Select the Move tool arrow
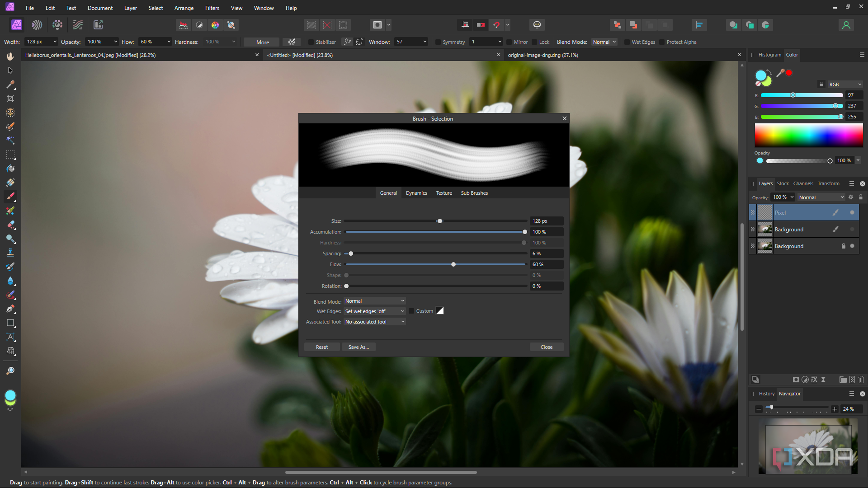Viewport: 868px width, 488px height. (10, 70)
